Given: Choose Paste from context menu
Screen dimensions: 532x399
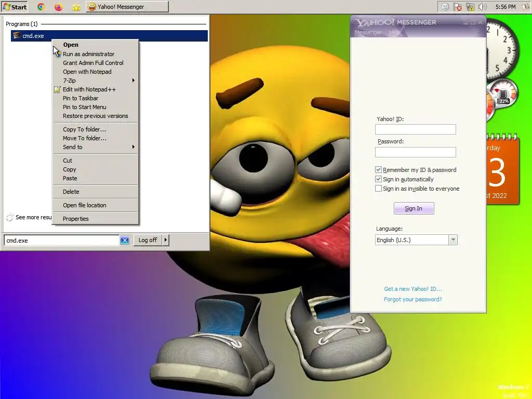Looking at the screenshot, I should click(x=96, y=178).
